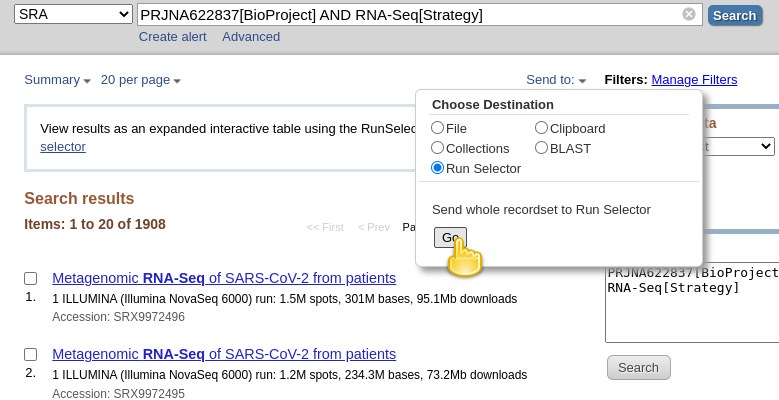The width and height of the screenshot is (779, 400).
Task: Open the Create alert link
Action: (x=172, y=36)
